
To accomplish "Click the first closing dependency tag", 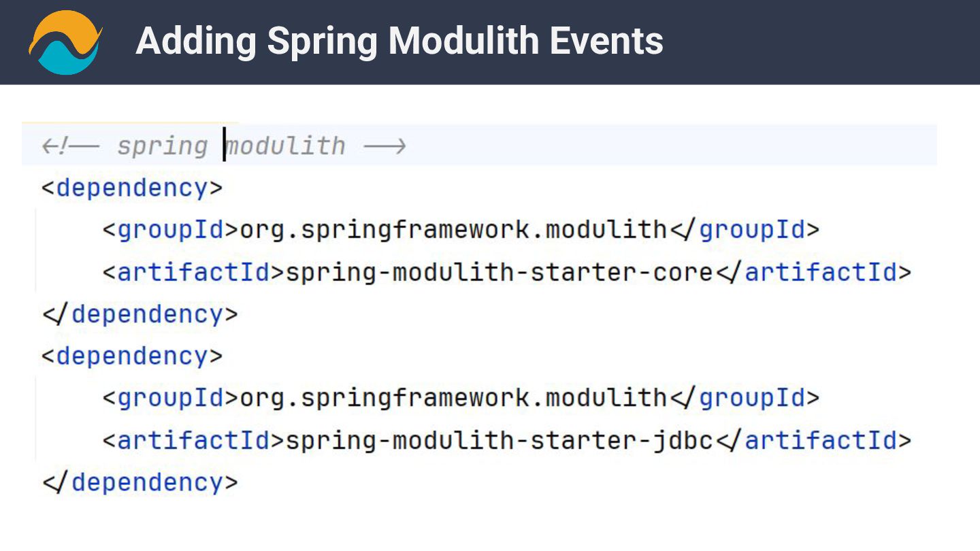I will (140, 314).
